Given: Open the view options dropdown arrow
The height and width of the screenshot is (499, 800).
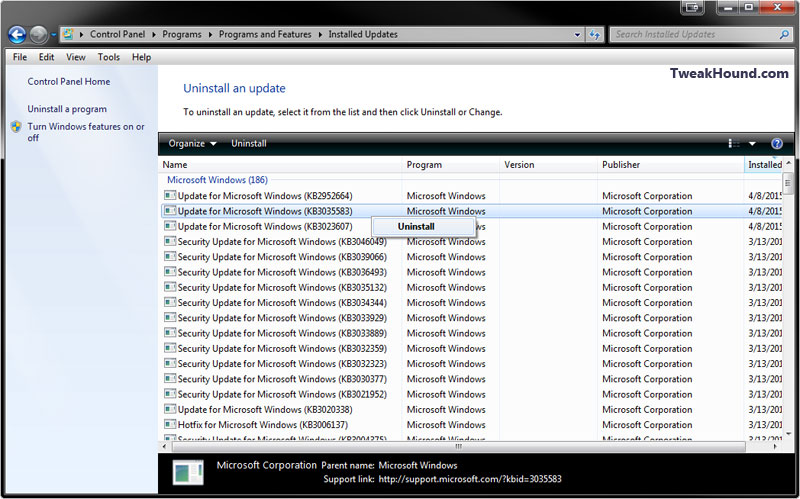Looking at the screenshot, I should pyautogui.click(x=752, y=144).
